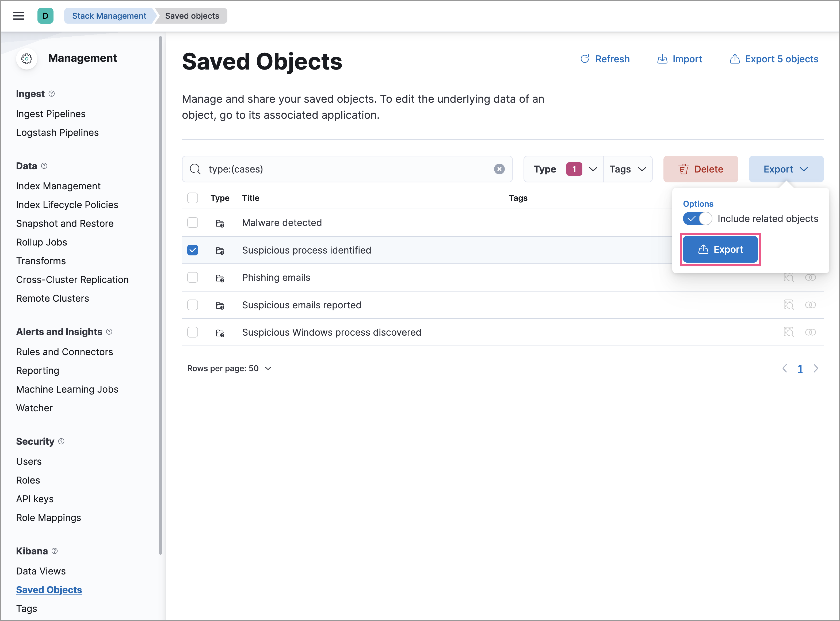
Task: Click the Delete icon to remove selected
Action: point(683,169)
